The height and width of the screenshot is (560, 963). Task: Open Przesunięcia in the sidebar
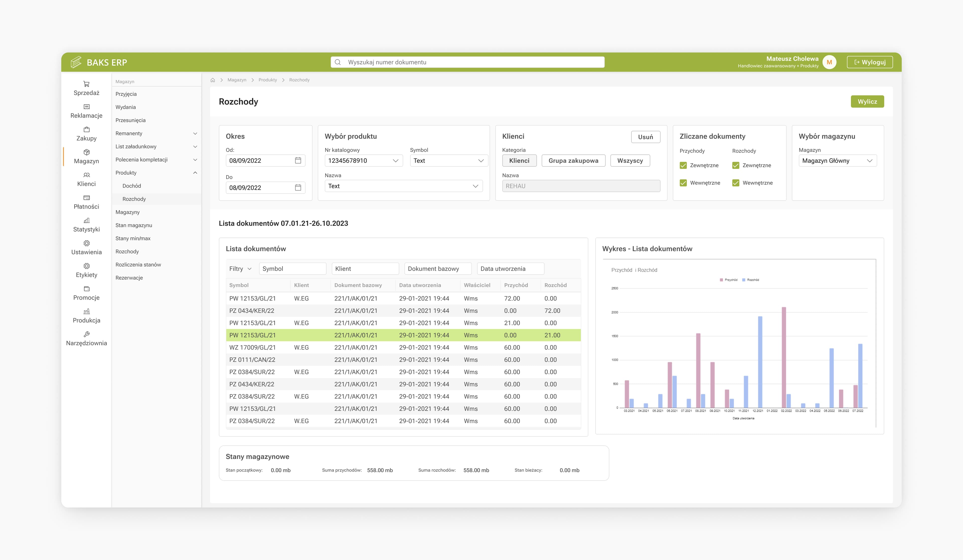(x=130, y=120)
